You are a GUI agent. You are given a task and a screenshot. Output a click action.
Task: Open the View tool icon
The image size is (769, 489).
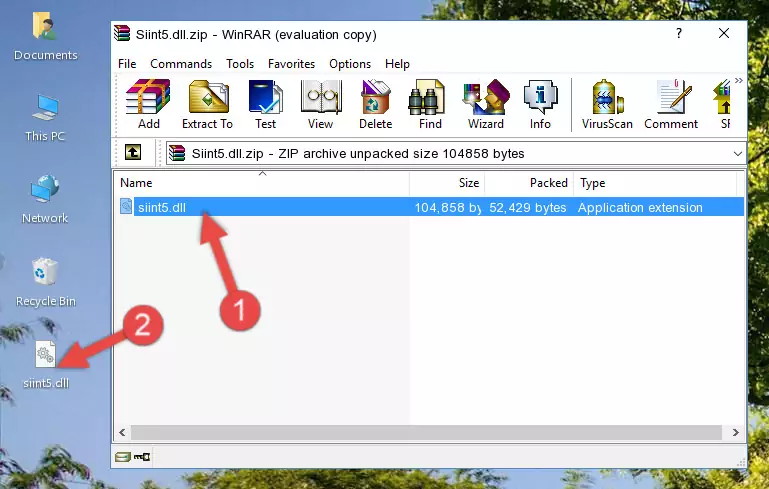321,104
